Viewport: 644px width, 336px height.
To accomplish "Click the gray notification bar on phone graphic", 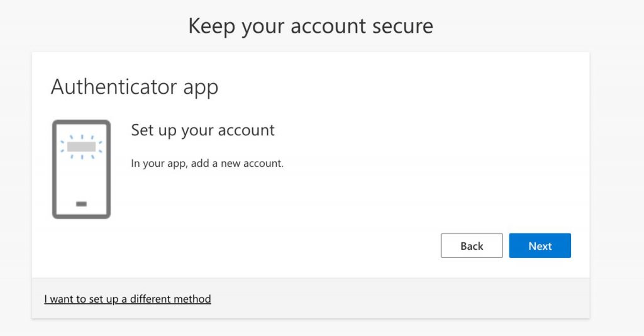I will [x=81, y=147].
